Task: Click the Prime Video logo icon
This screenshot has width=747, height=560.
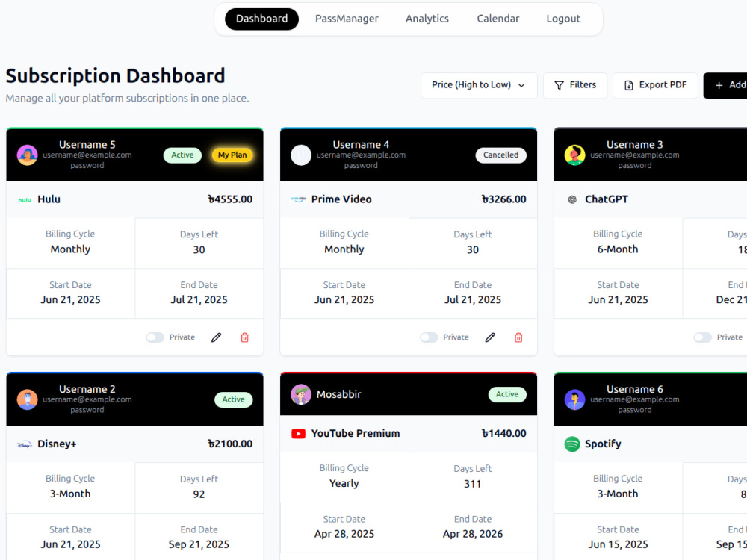Action: point(298,199)
